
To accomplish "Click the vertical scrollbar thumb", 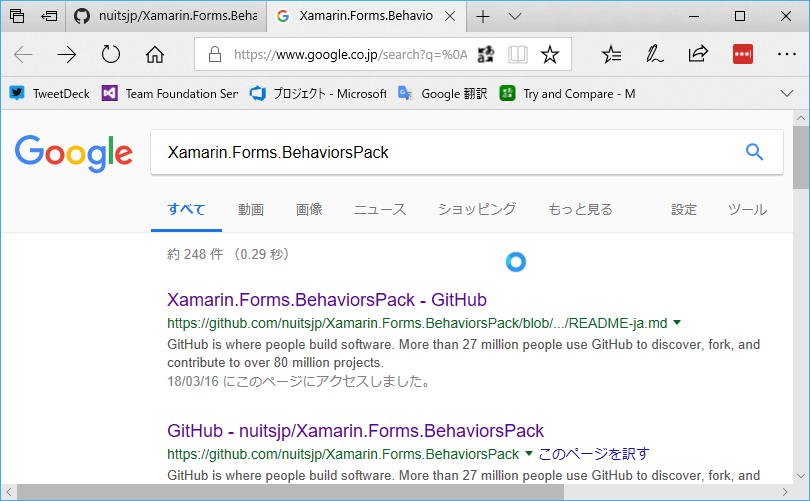I will 801,157.
